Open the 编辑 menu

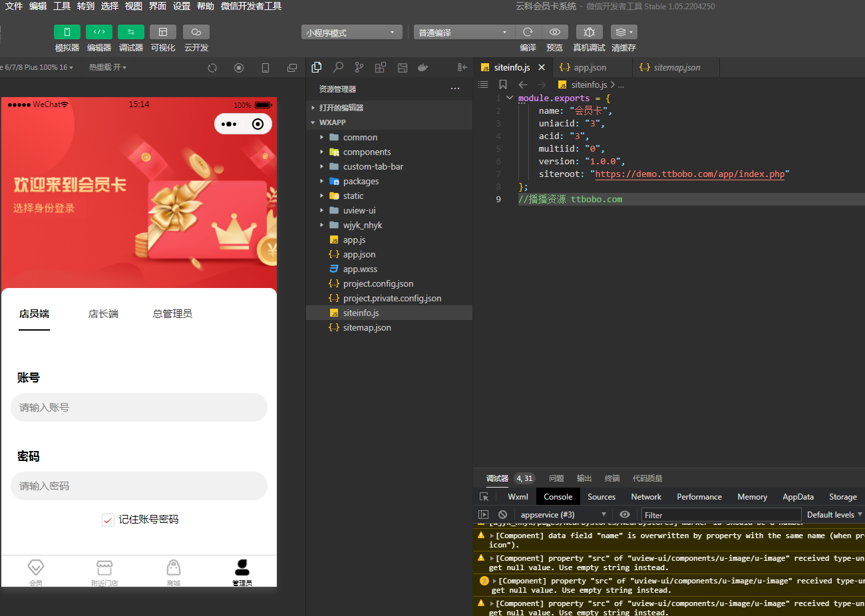pyautogui.click(x=38, y=6)
